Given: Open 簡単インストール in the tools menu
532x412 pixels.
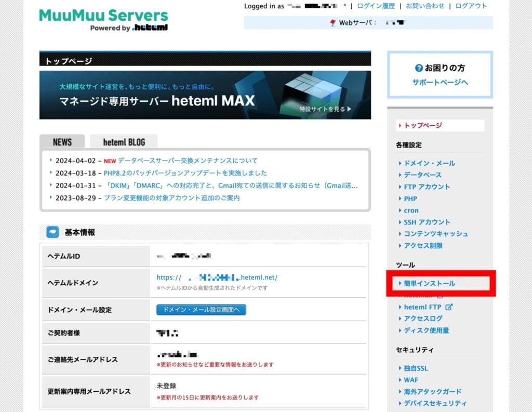Looking at the screenshot, I should click(x=429, y=283).
